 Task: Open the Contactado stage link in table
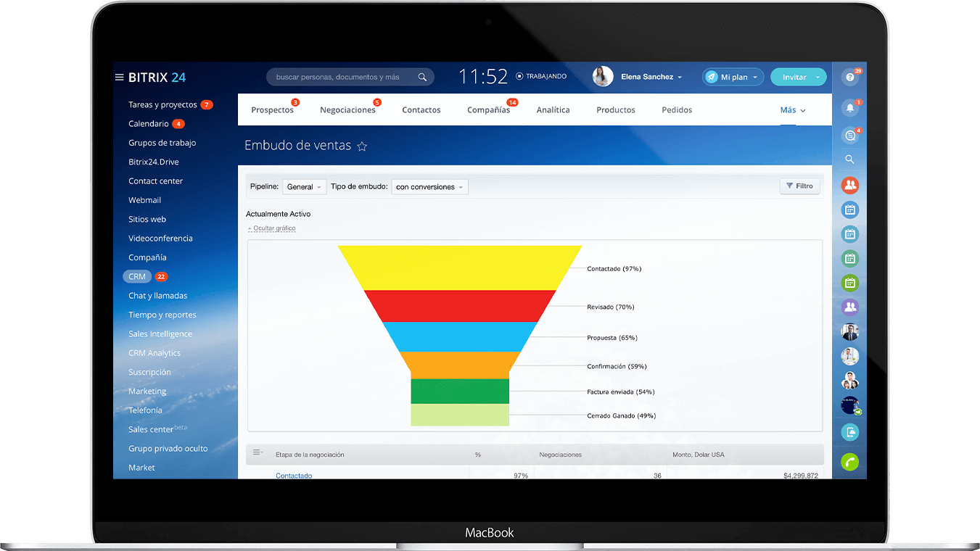coord(294,476)
